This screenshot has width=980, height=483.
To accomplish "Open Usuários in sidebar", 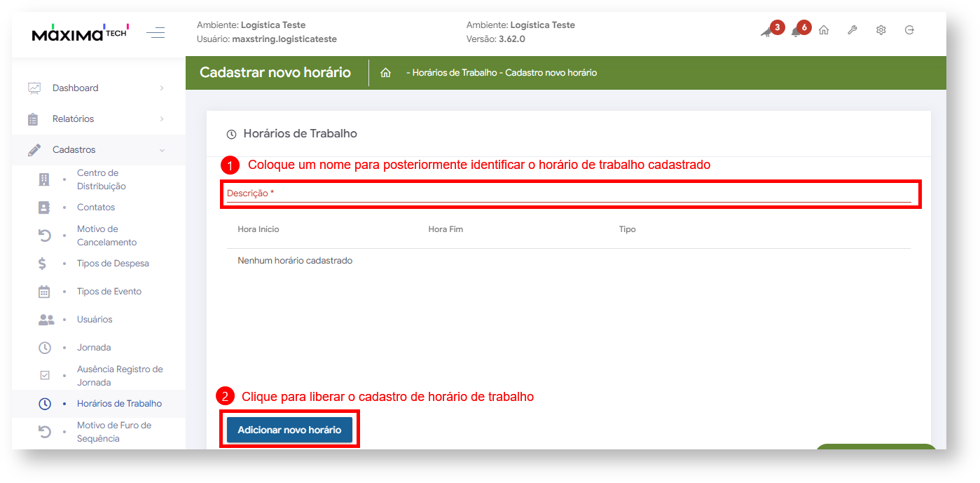I will (95, 320).
